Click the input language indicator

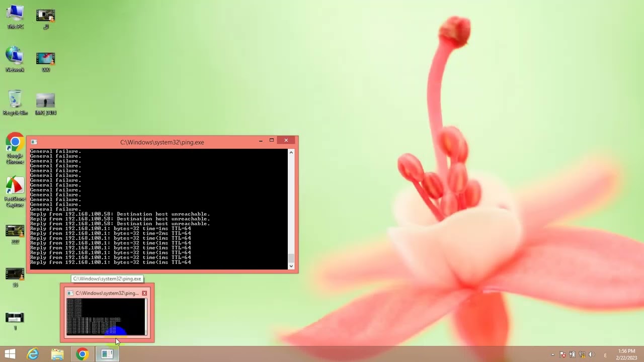pyautogui.click(x=605, y=355)
